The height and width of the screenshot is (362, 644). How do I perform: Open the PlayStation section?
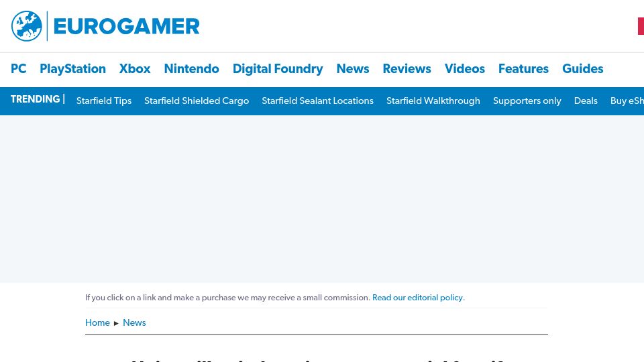tap(72, 69)
